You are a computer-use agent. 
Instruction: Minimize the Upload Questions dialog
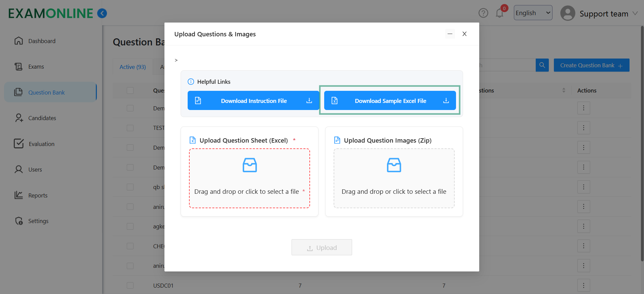tap(450, 34)
